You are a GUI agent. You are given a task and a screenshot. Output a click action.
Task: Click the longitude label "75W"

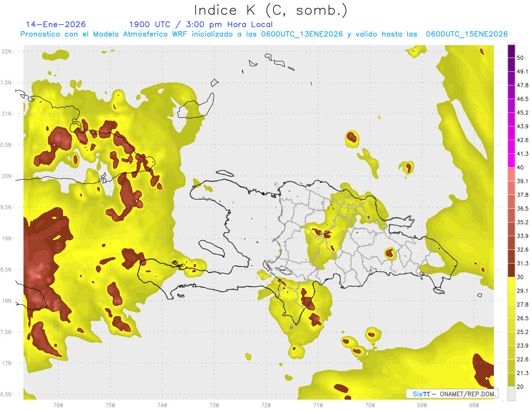pyautogui.click(x=110, y=405)
